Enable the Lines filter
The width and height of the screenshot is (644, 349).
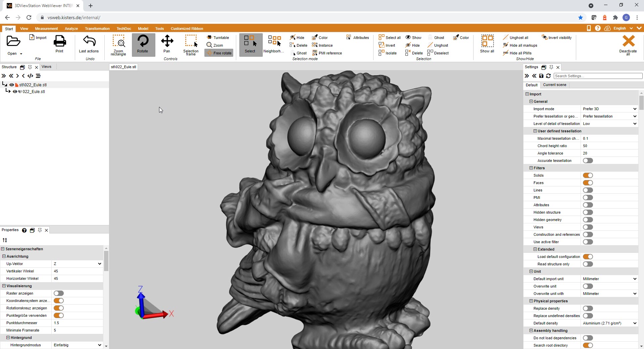[588, 190]
